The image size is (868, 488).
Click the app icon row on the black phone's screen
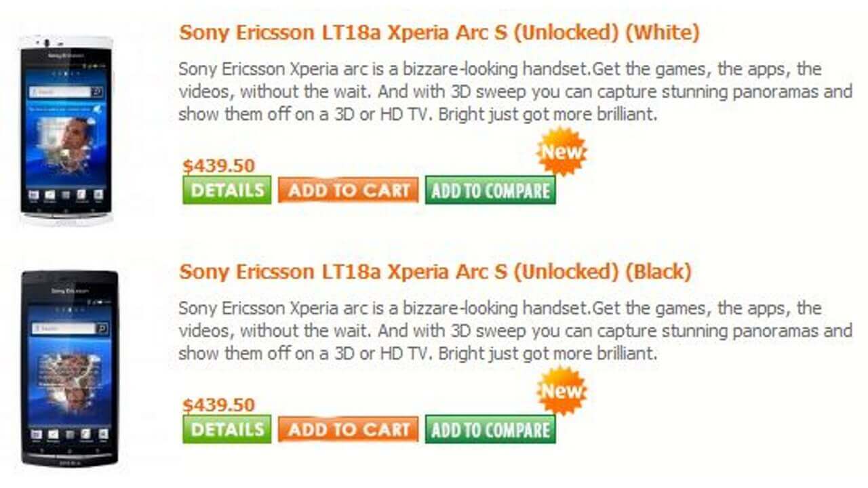point(69,434)
